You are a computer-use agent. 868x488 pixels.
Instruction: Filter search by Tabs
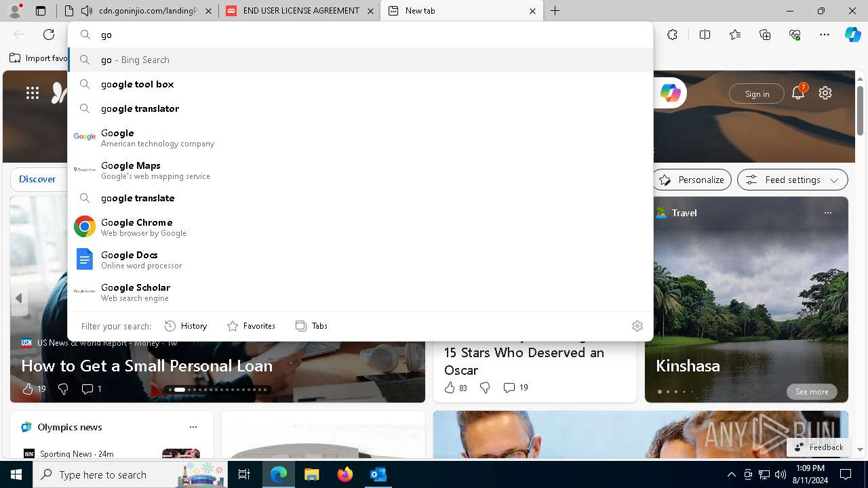point(311,326)
